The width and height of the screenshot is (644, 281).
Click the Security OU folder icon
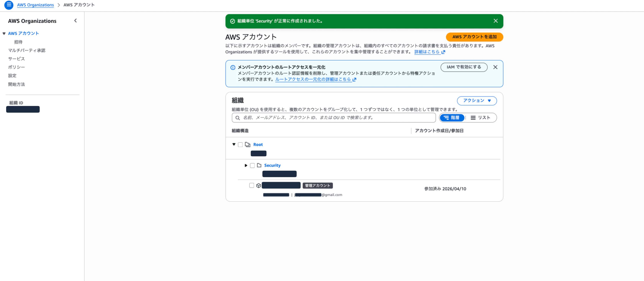tap(259, 165)
